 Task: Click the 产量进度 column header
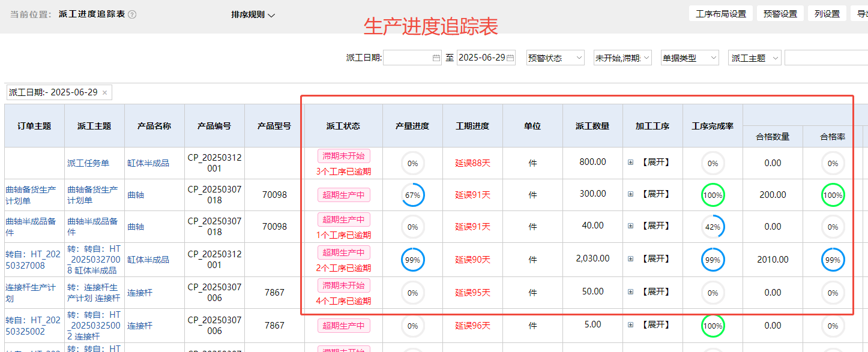click(x=412, y=126)
